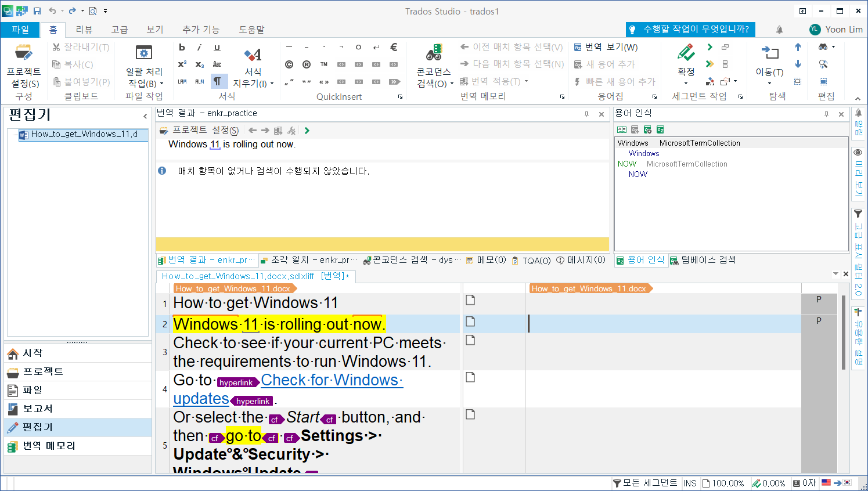
Task: Apply bold formatting with the b icon
Action: tap(182, 48)
